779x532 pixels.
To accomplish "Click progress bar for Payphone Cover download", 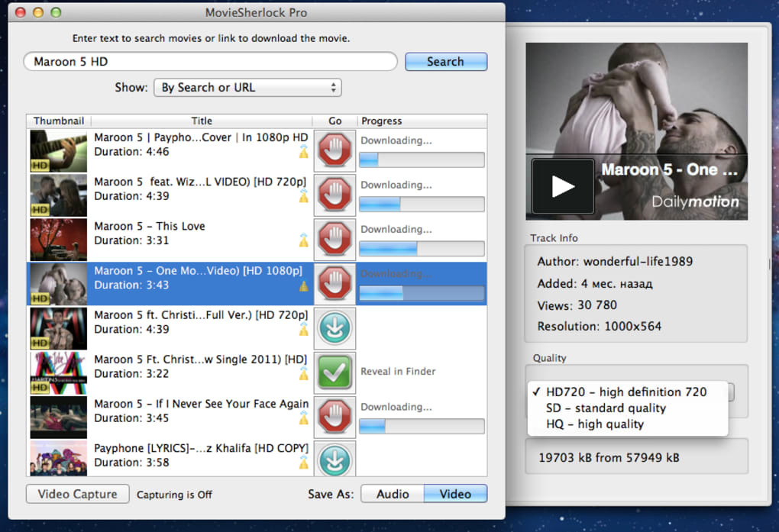I will pos(422,160).
